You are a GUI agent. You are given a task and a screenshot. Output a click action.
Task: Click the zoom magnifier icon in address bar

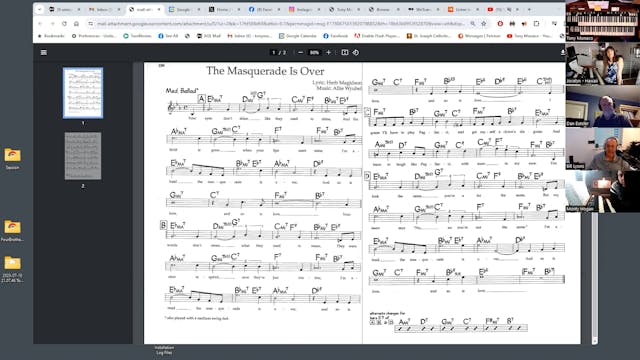[473, 24]
